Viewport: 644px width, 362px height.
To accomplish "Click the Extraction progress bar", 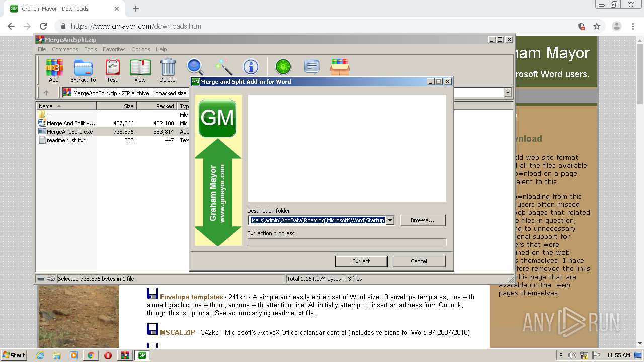I will pos(347,242).
